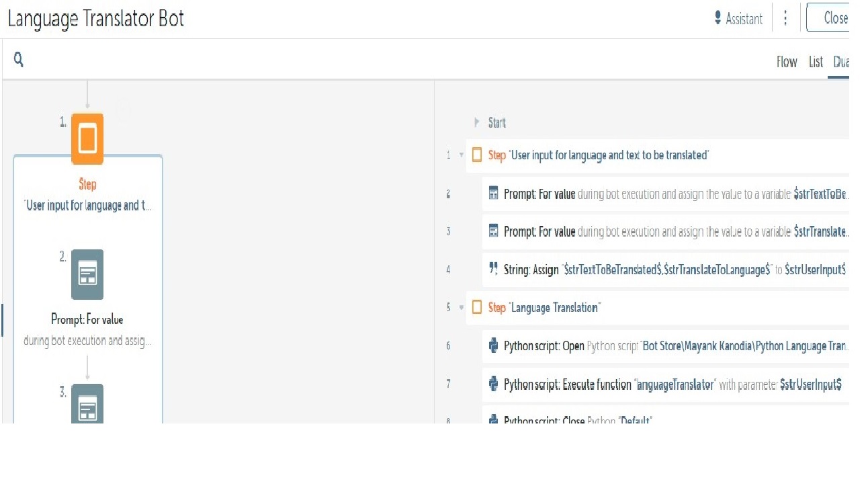Switch to Dual view
868x488 pixels.
[x=840, y=63]
